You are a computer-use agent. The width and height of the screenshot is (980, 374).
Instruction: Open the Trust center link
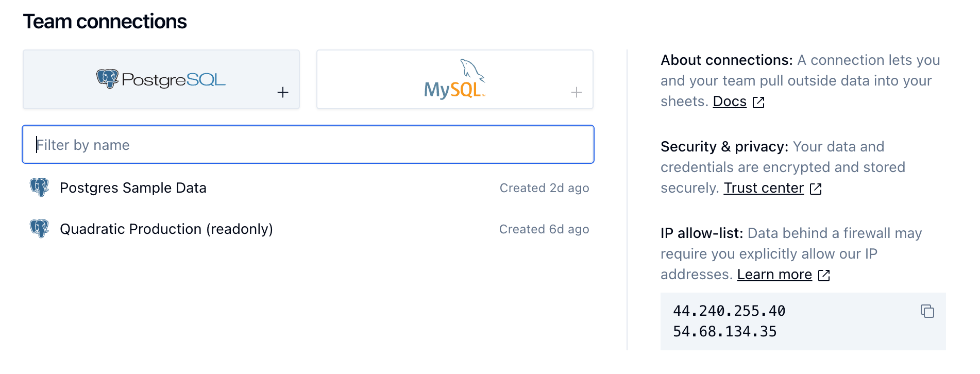point(764,188)
